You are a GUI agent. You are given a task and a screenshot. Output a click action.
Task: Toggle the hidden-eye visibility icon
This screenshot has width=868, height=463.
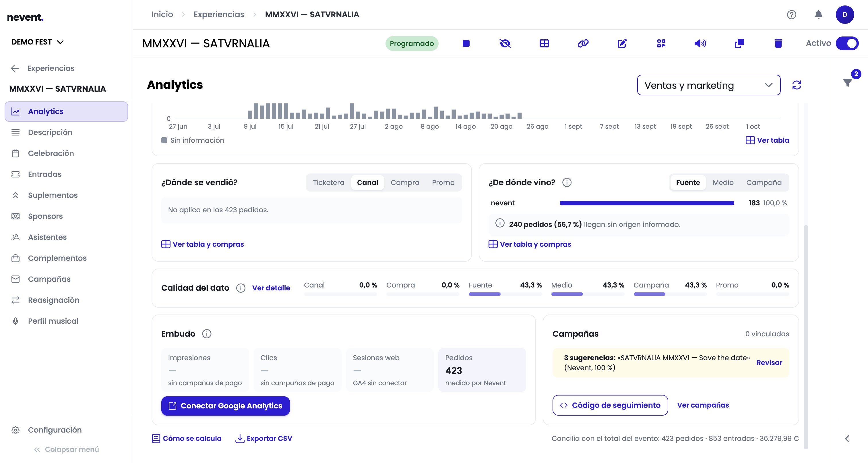point(505,43)
